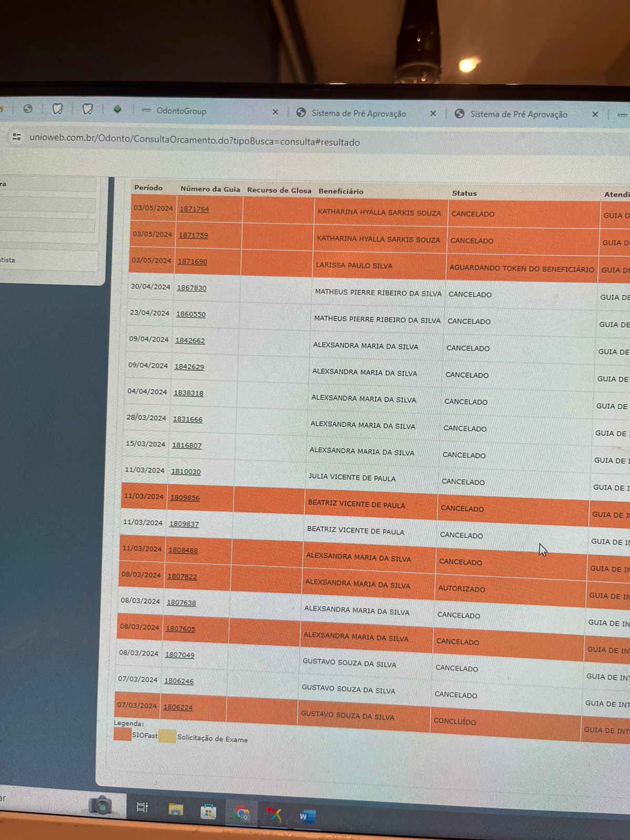Open guide number 1871690 link
The image size is (630, 840).
coord(192,261)
